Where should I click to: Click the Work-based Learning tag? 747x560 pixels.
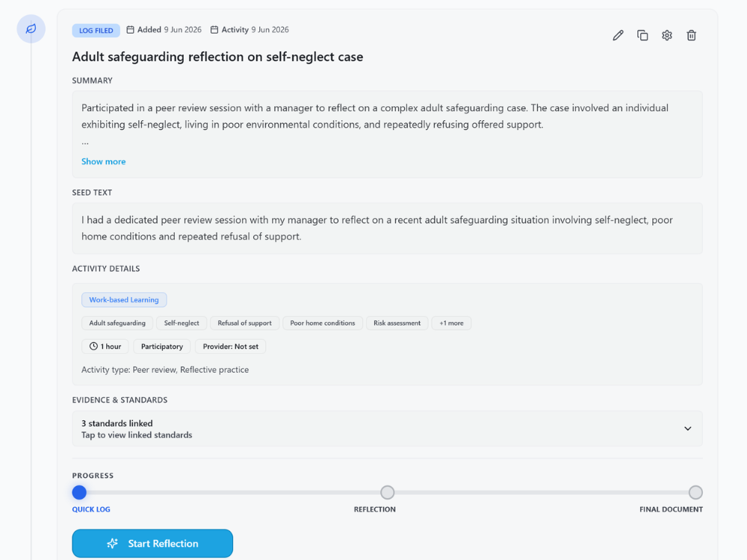[124, 299]
